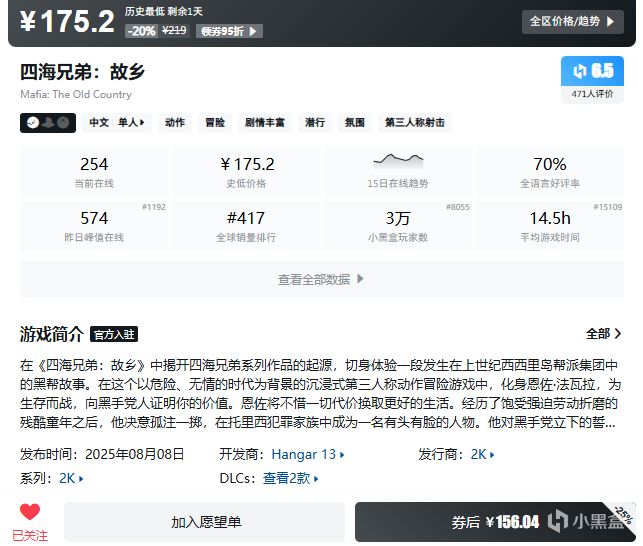Claim the 95-off coupon button
643x546 pixels.
(229, 31)
